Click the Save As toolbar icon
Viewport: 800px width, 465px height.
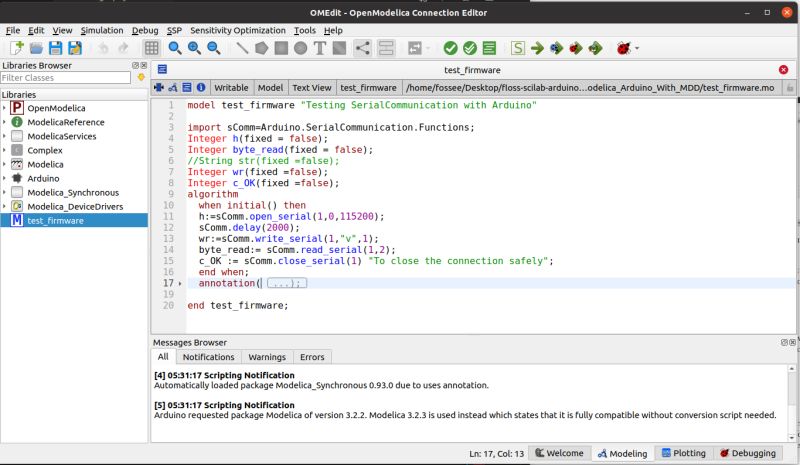click(x=74, y=48)
